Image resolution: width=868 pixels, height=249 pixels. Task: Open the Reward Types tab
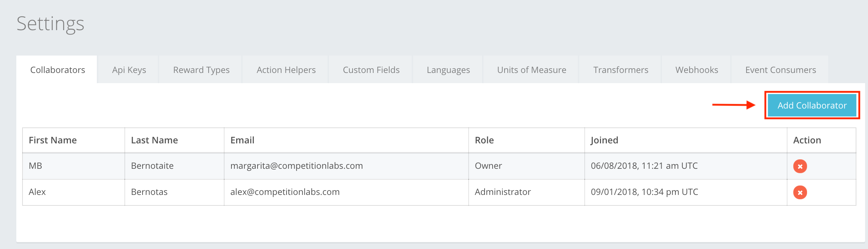(x=201, y=70)
